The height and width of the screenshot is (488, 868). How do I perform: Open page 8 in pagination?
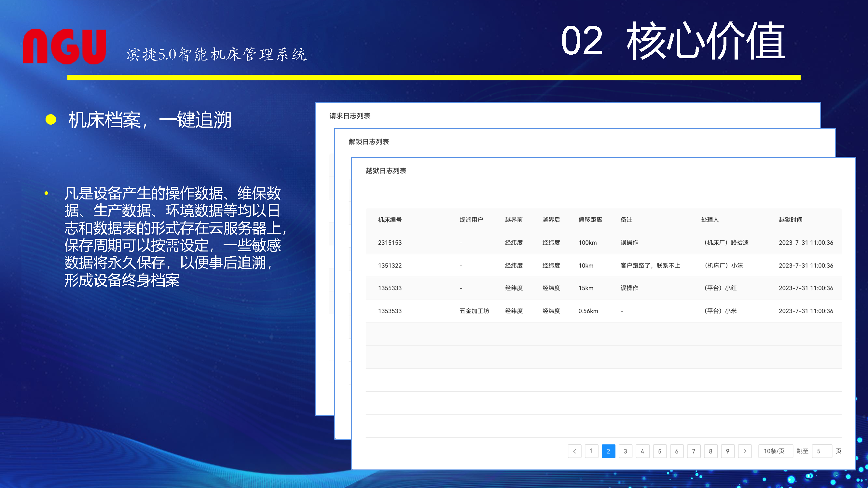click(711, 451)
